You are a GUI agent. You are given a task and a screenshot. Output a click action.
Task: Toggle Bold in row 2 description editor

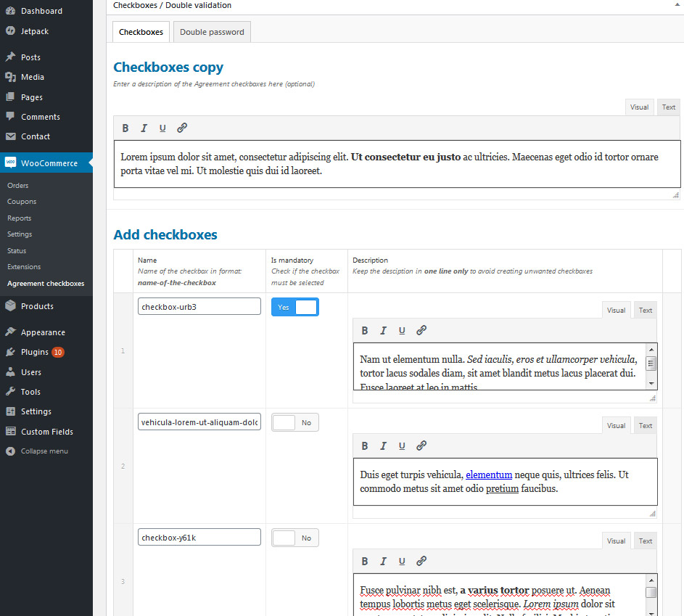365,445
